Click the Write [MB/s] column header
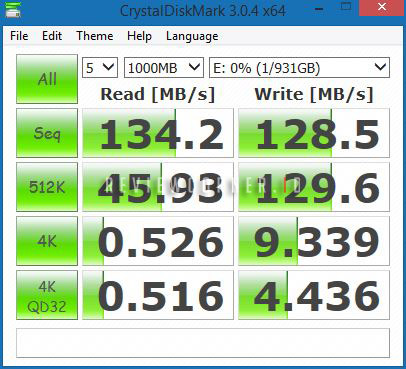406x369 pixels. (x=314, y=94)
